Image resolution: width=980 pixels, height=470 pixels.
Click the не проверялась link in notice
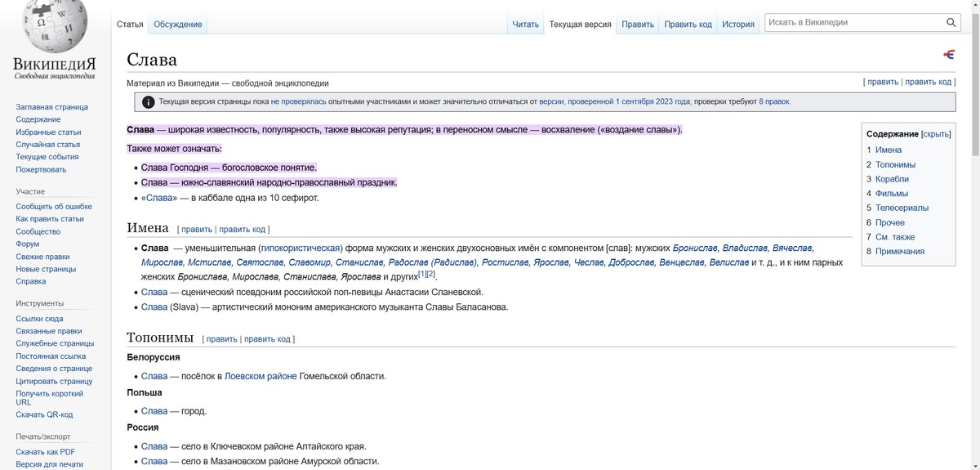point(299,102)
